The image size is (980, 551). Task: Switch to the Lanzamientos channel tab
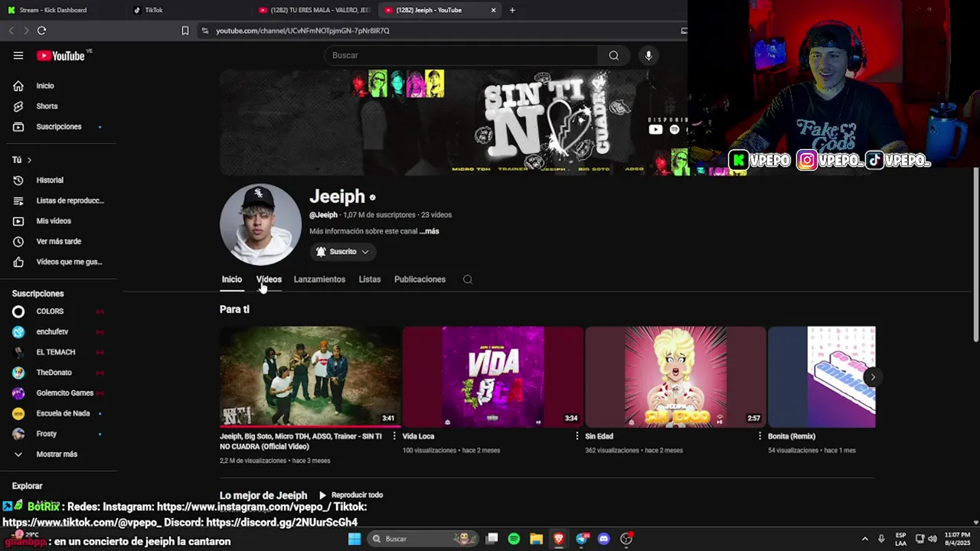[x=319, y=279]
